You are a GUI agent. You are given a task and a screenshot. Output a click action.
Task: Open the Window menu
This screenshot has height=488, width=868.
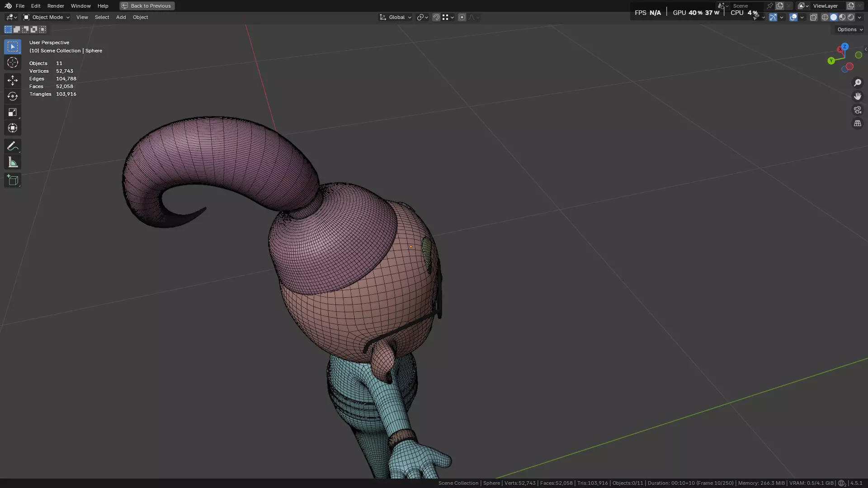coord(80,6)
